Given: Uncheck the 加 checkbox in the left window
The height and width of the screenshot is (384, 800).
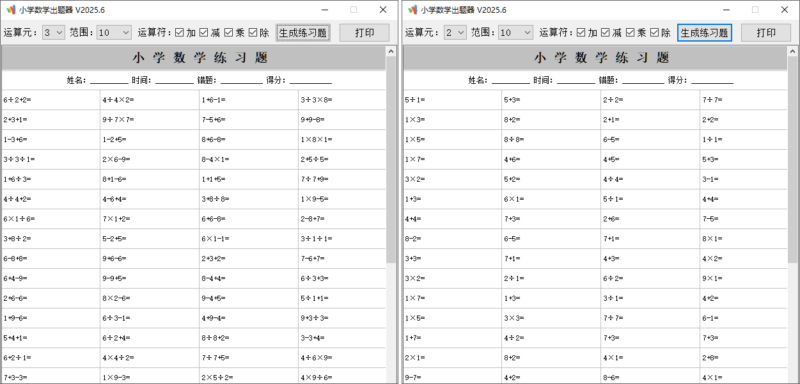Looking at the screenshot, I should 180,33.
